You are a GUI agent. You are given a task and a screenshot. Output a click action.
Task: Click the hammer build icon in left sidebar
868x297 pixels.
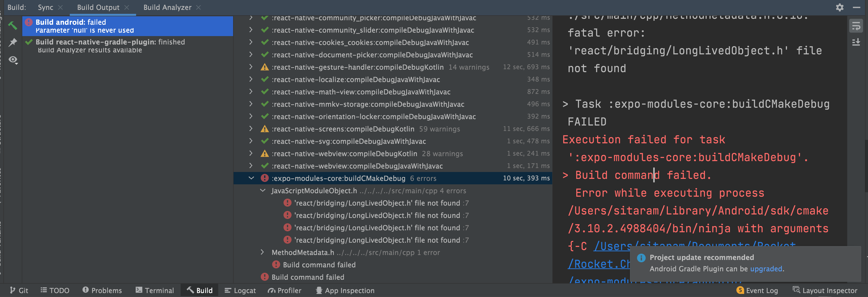13,25
